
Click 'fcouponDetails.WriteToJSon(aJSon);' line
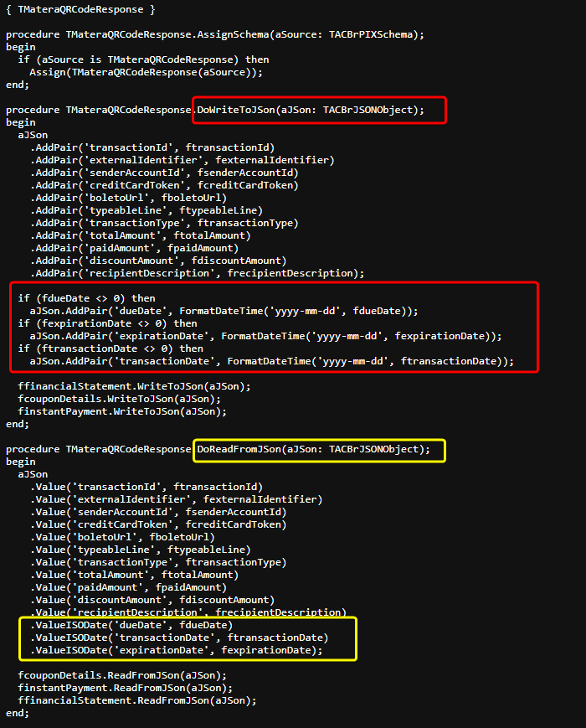click(120, 399)
